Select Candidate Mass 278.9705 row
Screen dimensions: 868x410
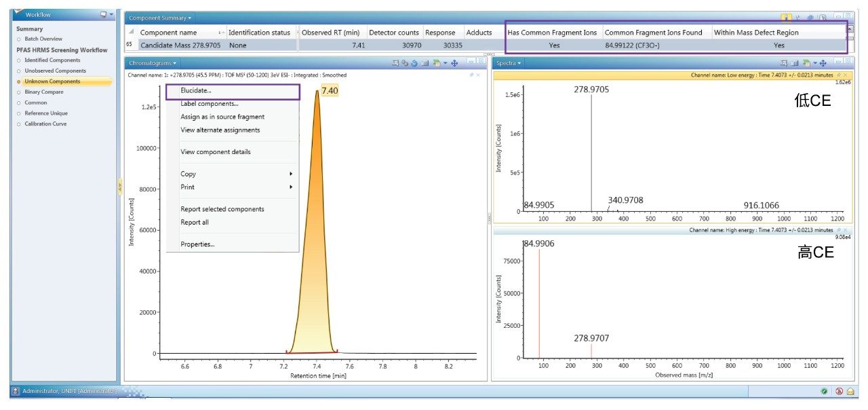point(485,45)
